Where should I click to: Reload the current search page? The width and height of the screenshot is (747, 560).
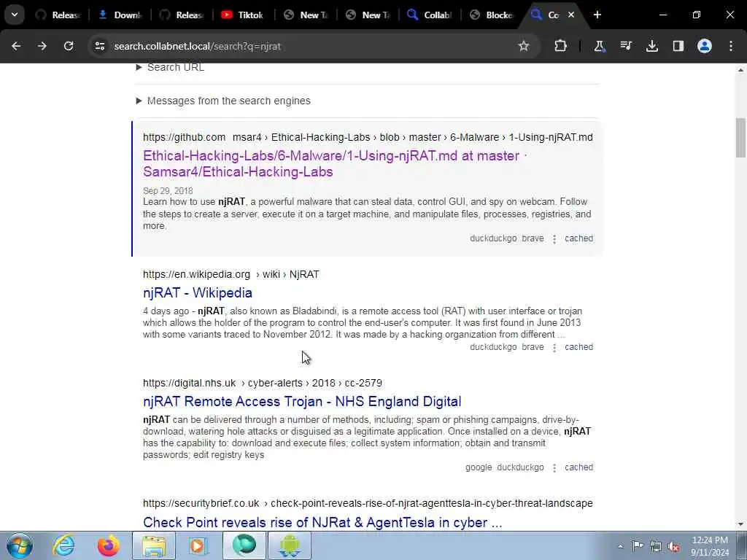(69, 46)
